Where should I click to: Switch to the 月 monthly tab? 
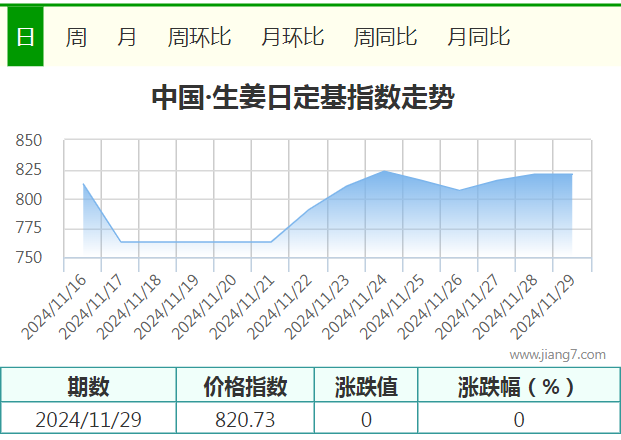point(127,37)
